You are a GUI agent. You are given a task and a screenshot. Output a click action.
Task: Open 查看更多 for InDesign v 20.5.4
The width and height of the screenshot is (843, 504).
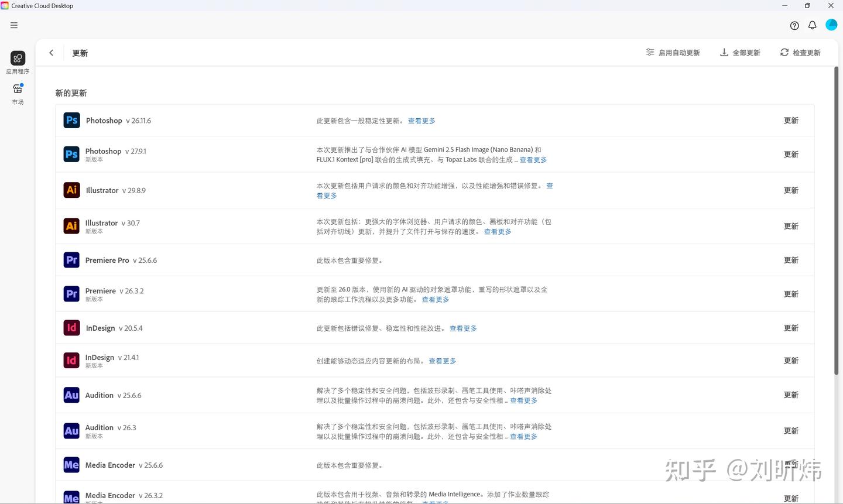click(x=463, y=328)
